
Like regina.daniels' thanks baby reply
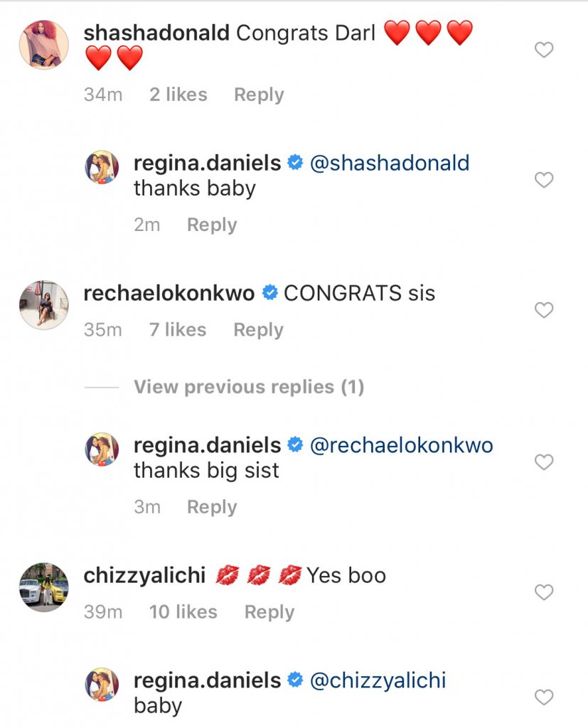coord(544,181)
